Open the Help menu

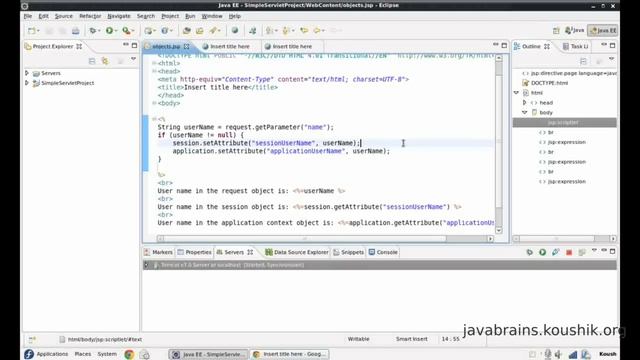pyautogui.click(x=235, y=16)
